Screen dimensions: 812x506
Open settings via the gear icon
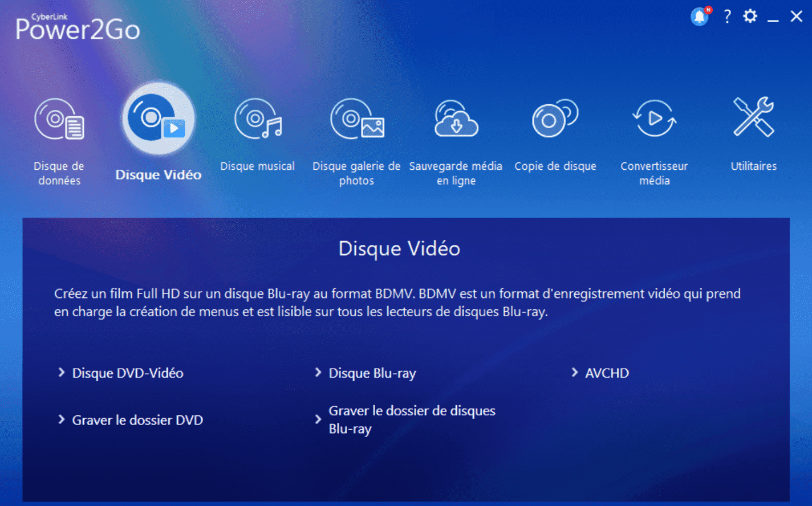[750, 16]
